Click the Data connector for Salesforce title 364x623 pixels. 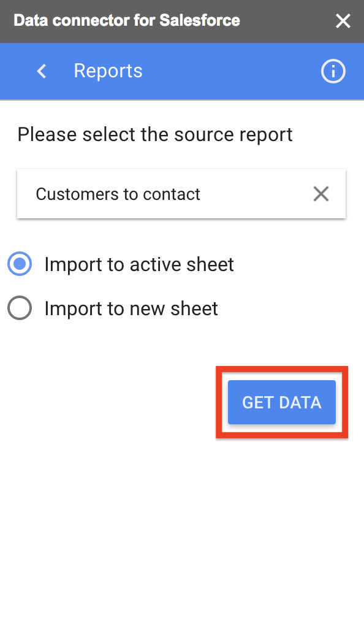point(127,21)
